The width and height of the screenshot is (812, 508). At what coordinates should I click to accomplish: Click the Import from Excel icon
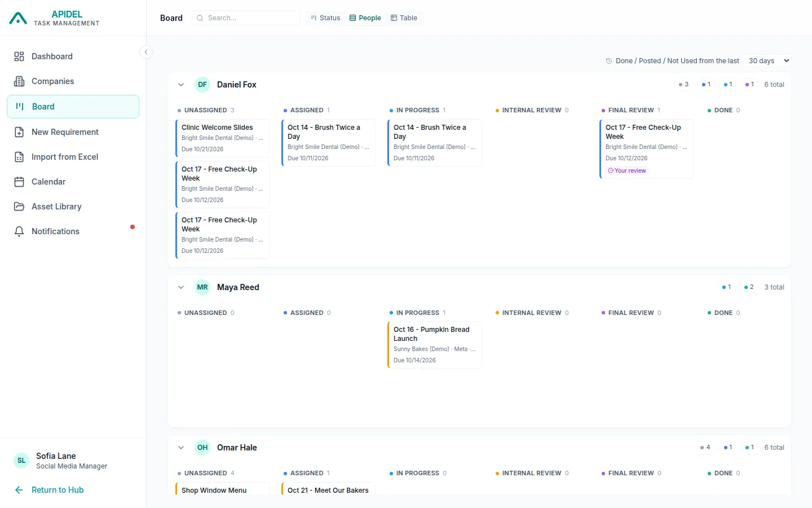click(19, 157)
